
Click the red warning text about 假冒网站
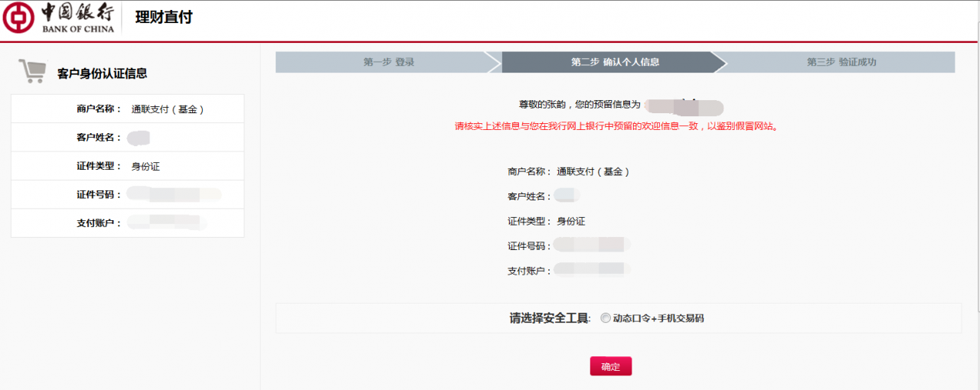tap(616, 126)
